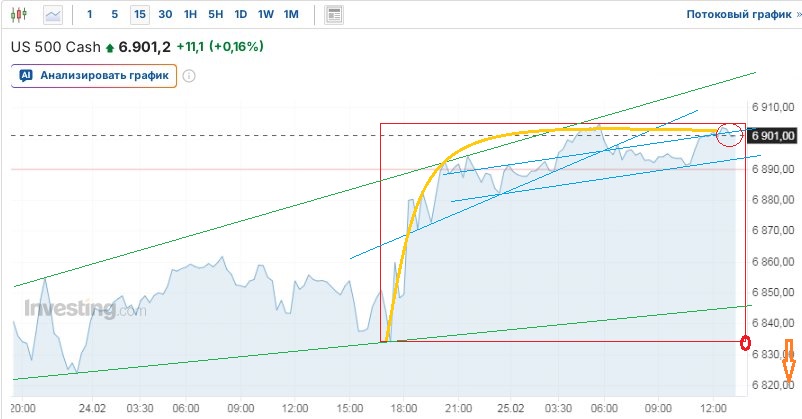
Task: Click the orange down arrow annotation
Action: click(788, 360)
